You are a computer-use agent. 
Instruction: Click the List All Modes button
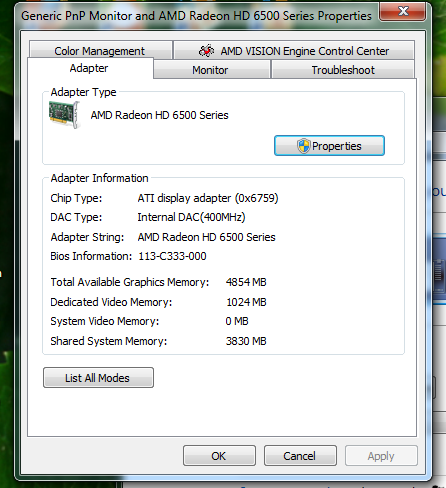(98, 378)
